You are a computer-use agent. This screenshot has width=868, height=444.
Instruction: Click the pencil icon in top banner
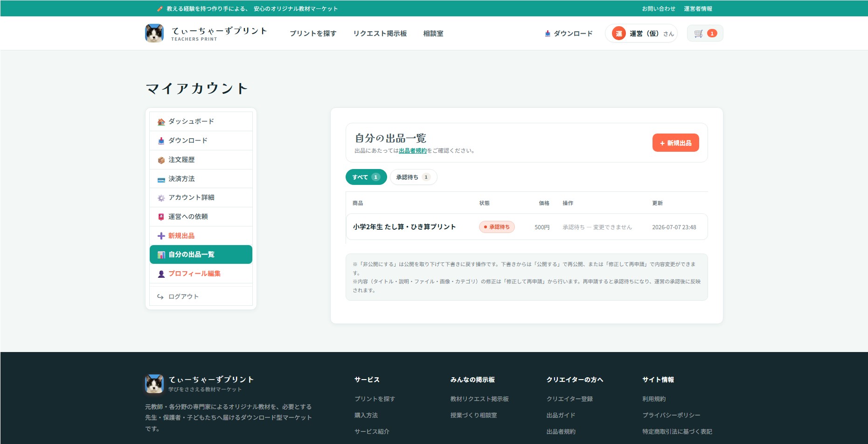160,8
